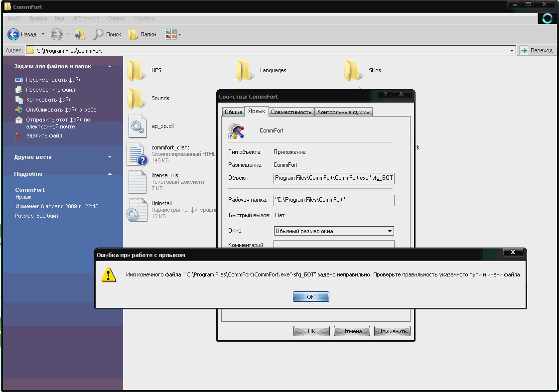Select the Languages folder icon
Viewport: 559px width, 392px height.
coord(245,70)
